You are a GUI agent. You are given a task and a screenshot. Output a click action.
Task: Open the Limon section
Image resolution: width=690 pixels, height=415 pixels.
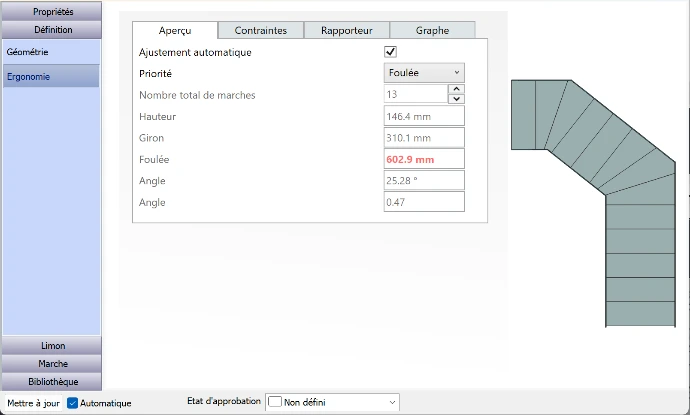(x=52, y=346)
